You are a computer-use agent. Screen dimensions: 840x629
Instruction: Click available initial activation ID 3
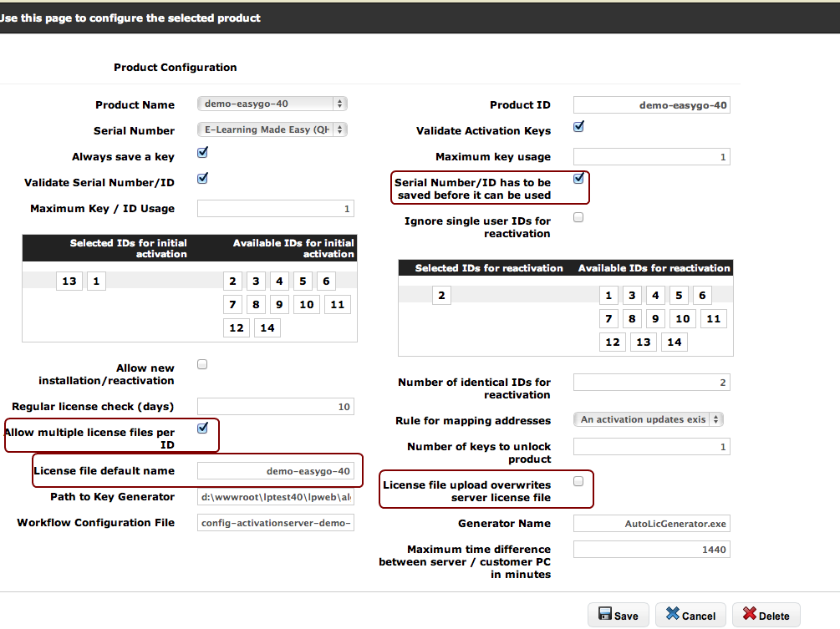tap(256, 281)
